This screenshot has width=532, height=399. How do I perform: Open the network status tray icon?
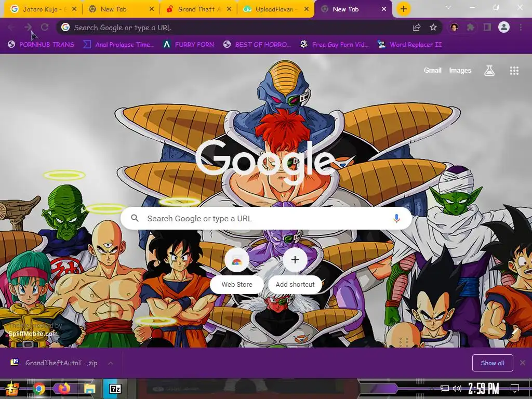coord(445,389)
